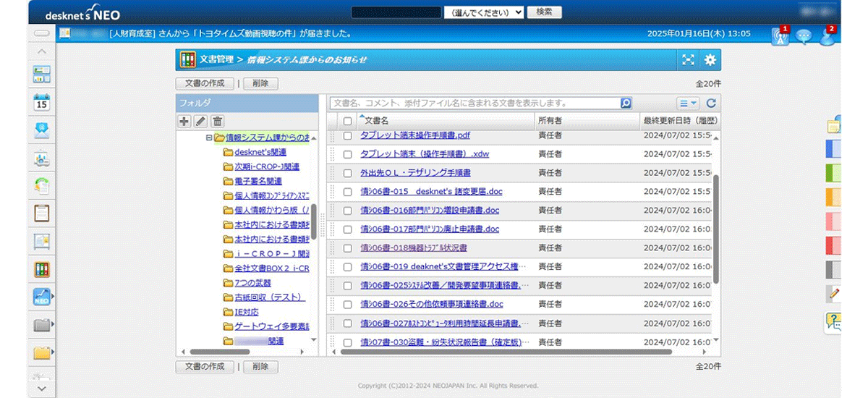Add new folder with the plus icon
This screenshot has width=868, height=398.
184,122
